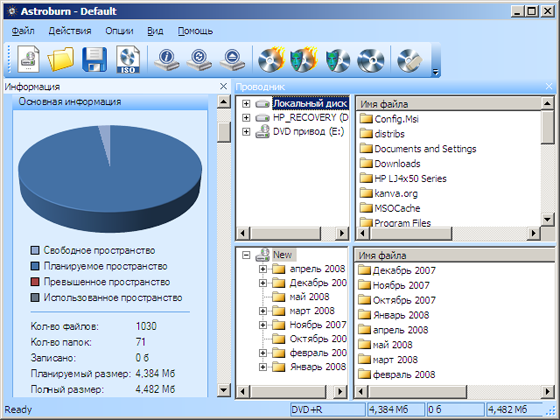
Task: Select DVD привод (E:) in the tree
Action: (x=308, y=132)
